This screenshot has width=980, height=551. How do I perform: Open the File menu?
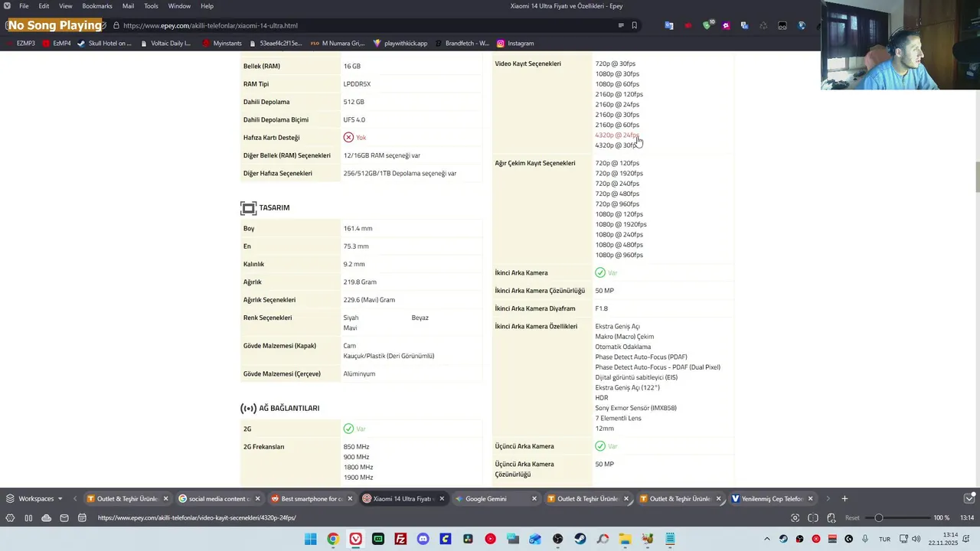pos(24,6)
